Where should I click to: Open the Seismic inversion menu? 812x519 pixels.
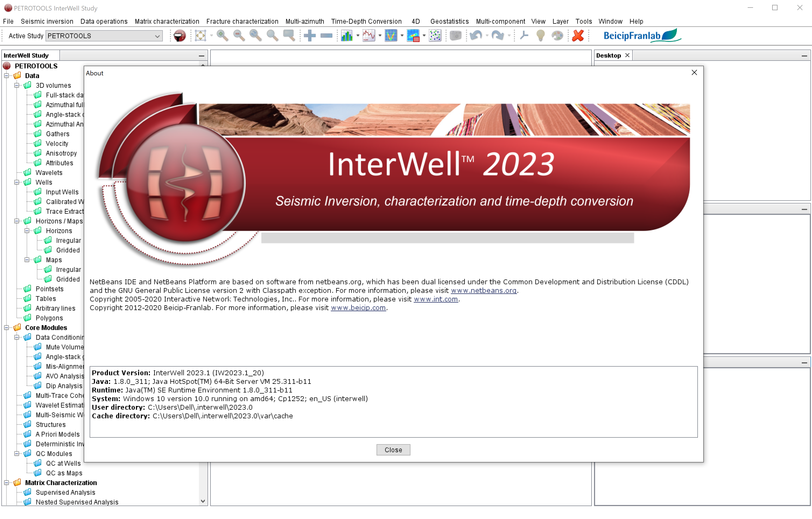(47, 21)
